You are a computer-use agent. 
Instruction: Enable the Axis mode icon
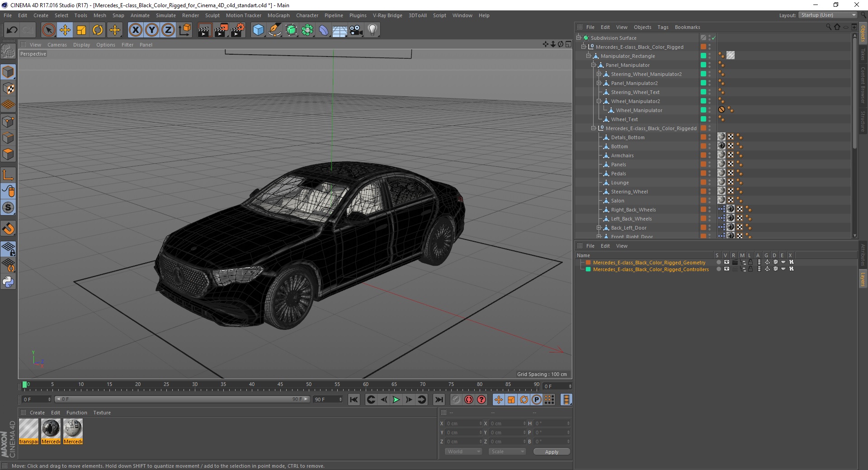pyautogui.click(x=8, y=175)
